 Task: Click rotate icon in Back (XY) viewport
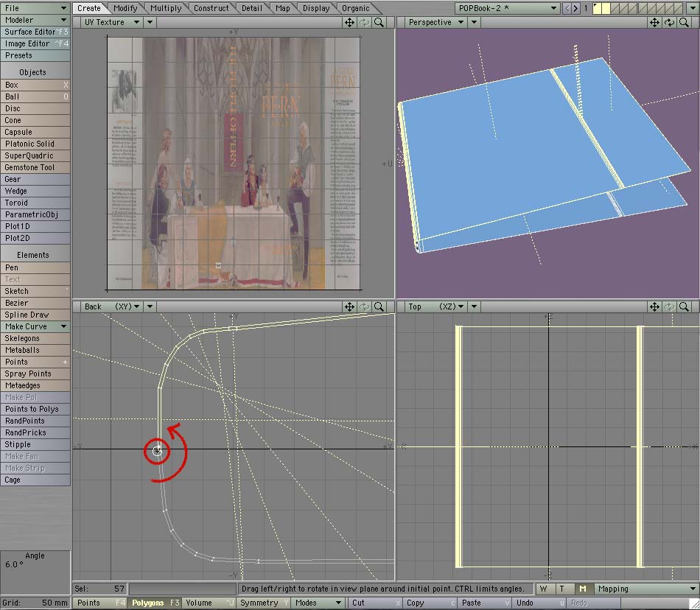(364, 306)
